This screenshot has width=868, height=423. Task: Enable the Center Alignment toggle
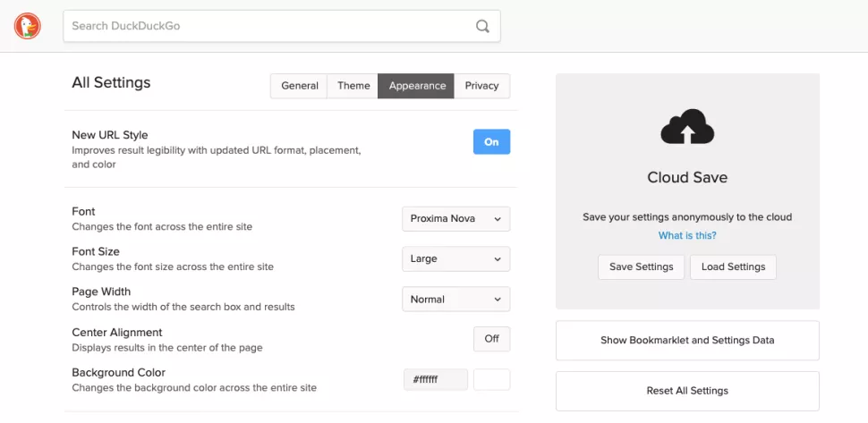491,339
